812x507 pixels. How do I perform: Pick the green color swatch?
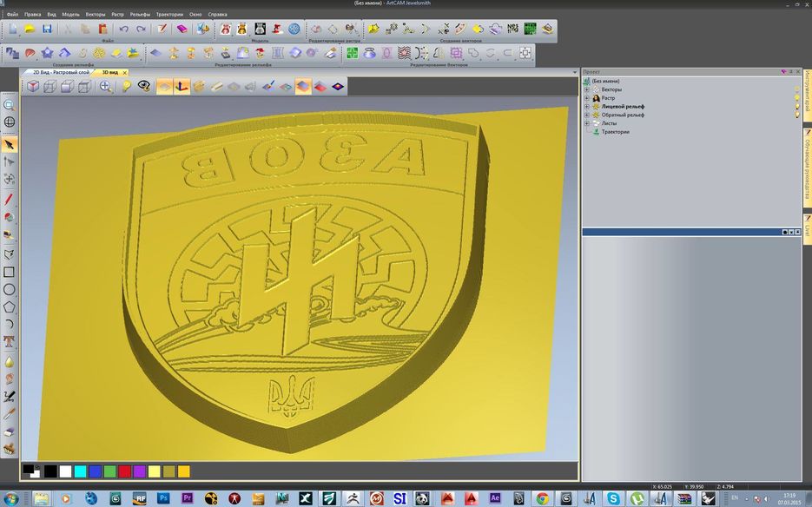(109, 471)
